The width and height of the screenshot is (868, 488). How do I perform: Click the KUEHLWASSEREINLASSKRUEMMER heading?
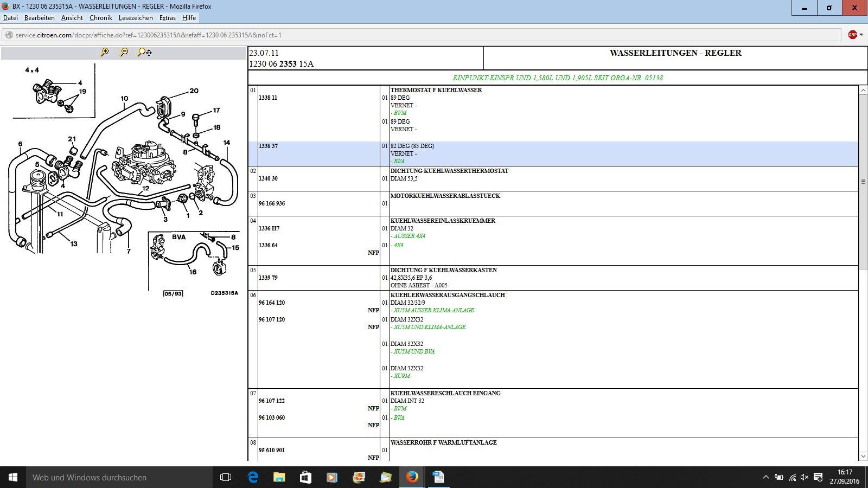443,221
